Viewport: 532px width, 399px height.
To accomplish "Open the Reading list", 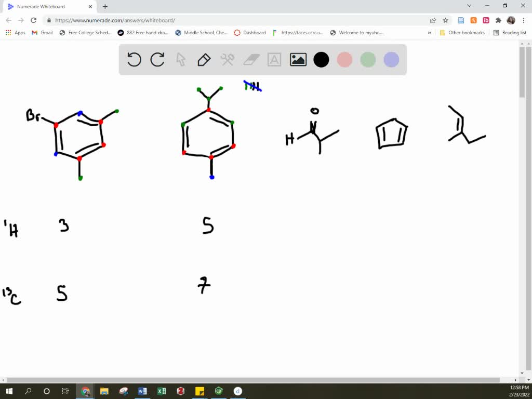I will pyautogui.click(x=511, y=32).
